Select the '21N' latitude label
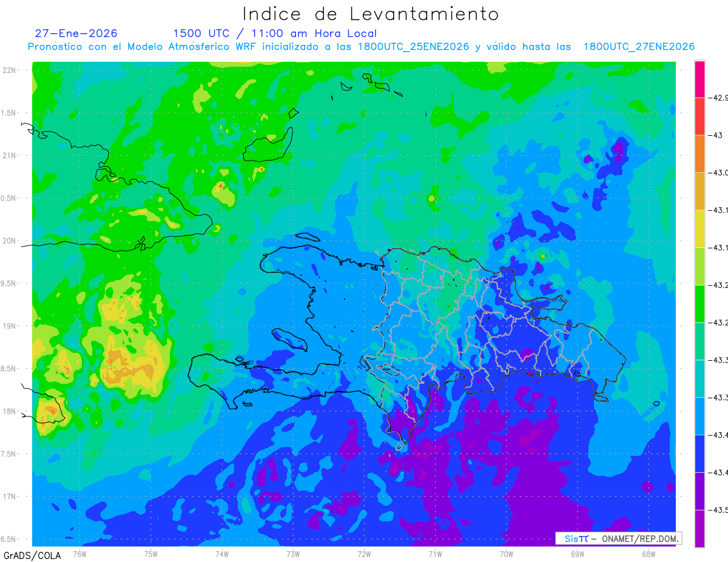Image resolution: width=728 pixels, height=562 pixels. pyautogui.click(x=8, y=155)
